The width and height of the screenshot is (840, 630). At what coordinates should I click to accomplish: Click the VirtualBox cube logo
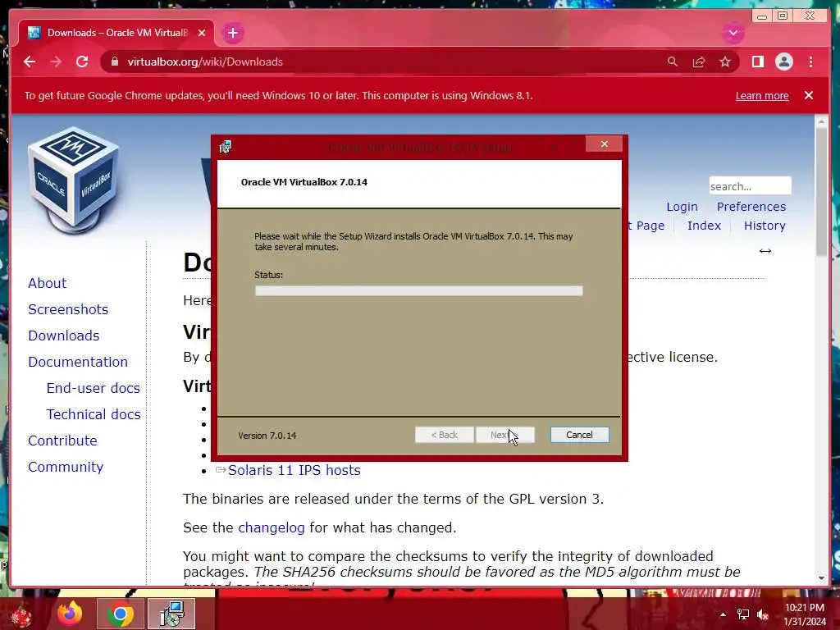[73, 180]
